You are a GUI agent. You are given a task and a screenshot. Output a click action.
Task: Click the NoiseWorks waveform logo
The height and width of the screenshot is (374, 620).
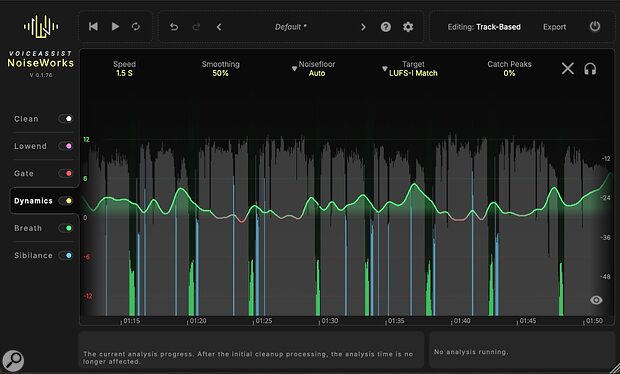[x=41, y=27]
